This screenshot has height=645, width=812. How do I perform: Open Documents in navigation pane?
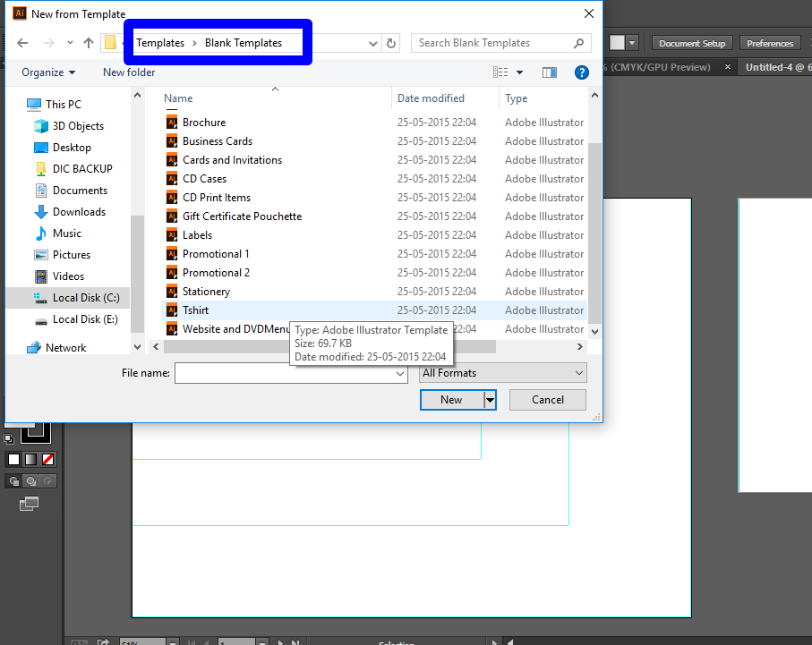click(71, 191)
